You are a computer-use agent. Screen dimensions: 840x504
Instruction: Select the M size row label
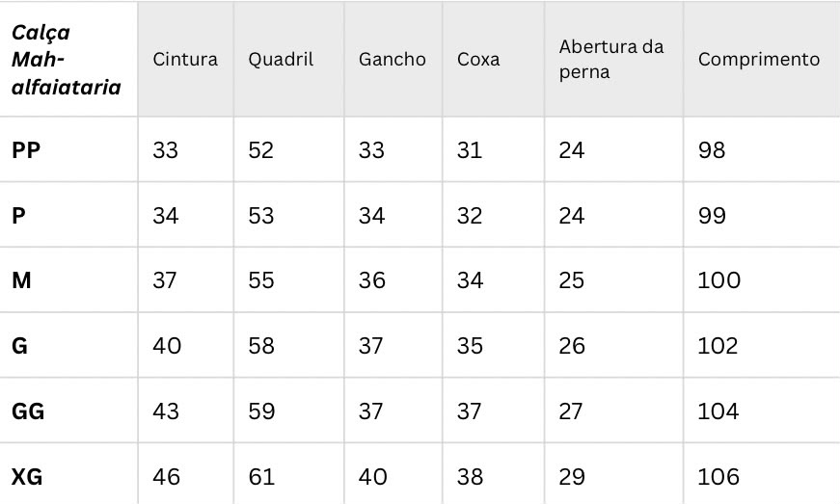tap(21, 280)
